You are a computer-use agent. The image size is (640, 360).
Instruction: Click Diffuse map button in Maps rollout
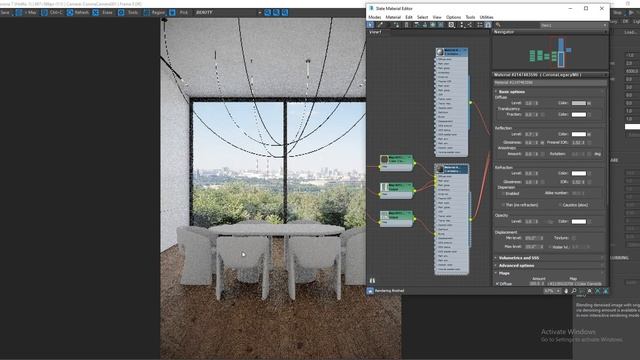(575, 284)
